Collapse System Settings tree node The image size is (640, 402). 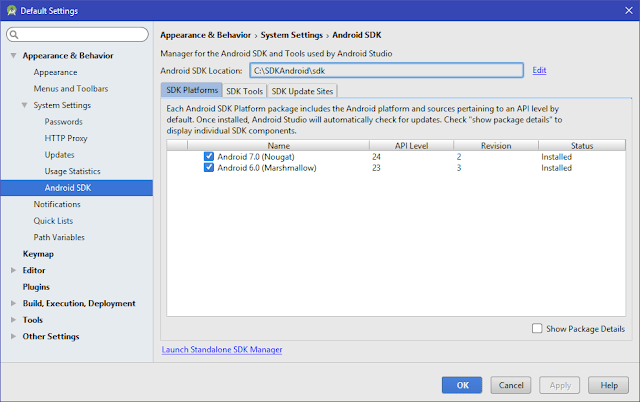click(24, 105)
